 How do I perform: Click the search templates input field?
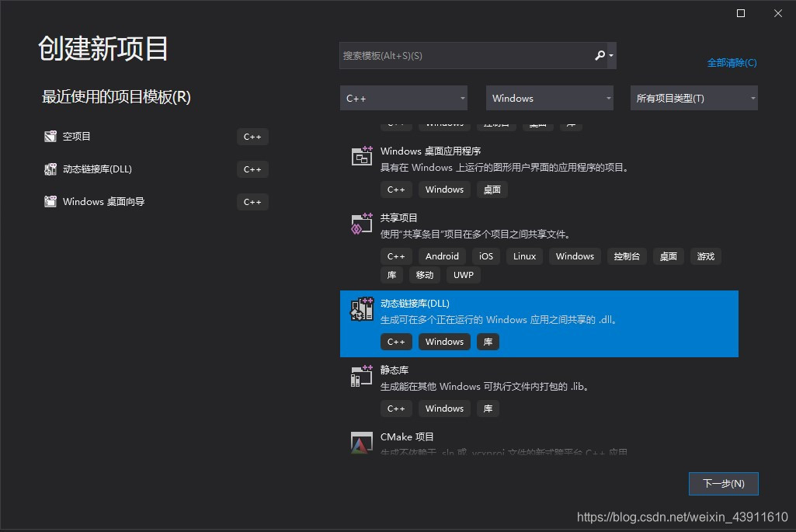(x=478, y=55)
